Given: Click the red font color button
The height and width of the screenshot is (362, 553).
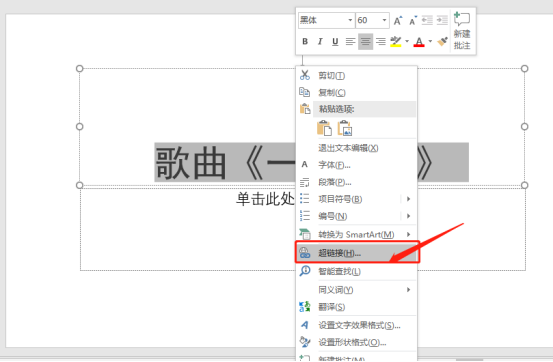Looking at the screenshot, I should click(x=419, y=42).
